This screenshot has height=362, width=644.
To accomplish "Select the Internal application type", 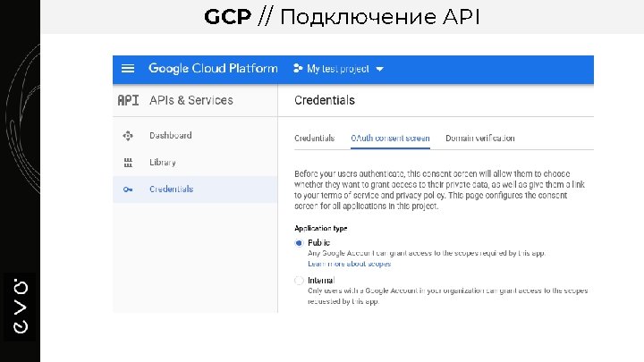I will pyautogui.click(x=299, y=281).
